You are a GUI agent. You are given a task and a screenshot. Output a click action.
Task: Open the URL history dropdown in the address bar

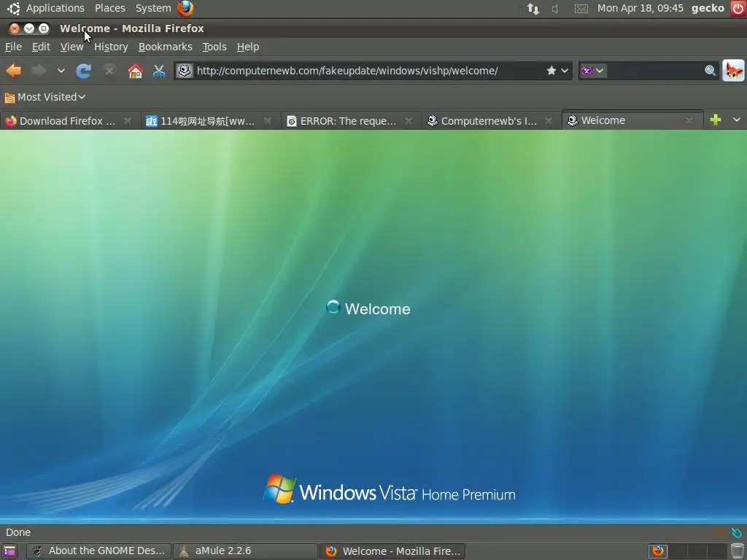click(x=565, y=71)
